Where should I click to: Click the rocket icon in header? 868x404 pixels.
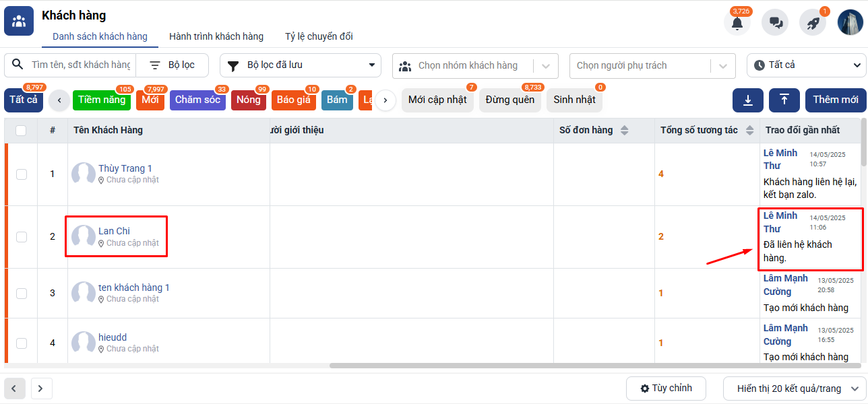tap(813, 23)
